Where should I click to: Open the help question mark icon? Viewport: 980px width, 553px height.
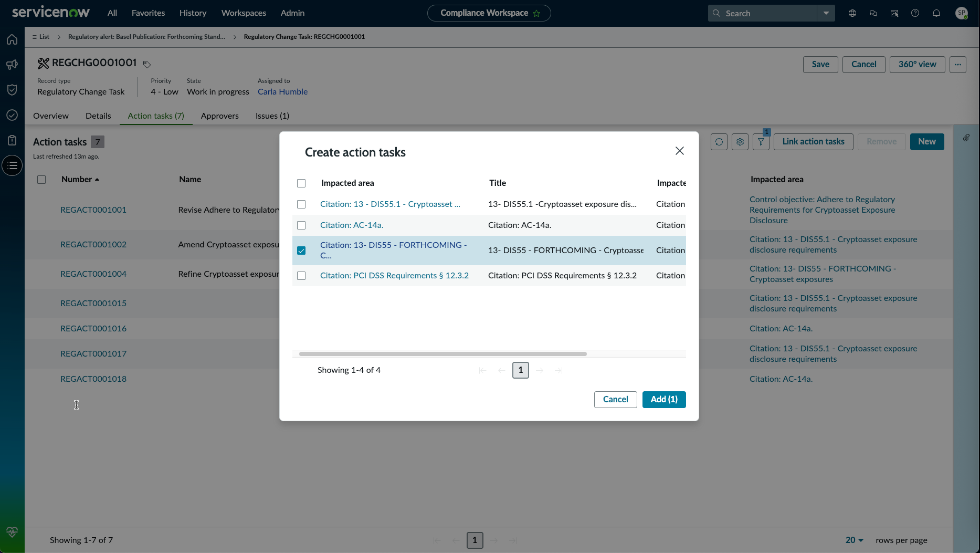click(915, 13)
